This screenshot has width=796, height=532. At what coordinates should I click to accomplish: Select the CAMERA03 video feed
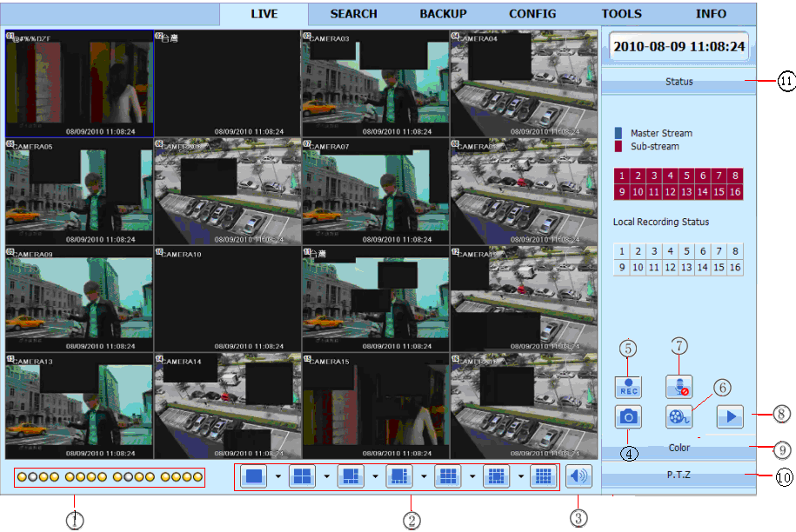coord(376,83)
